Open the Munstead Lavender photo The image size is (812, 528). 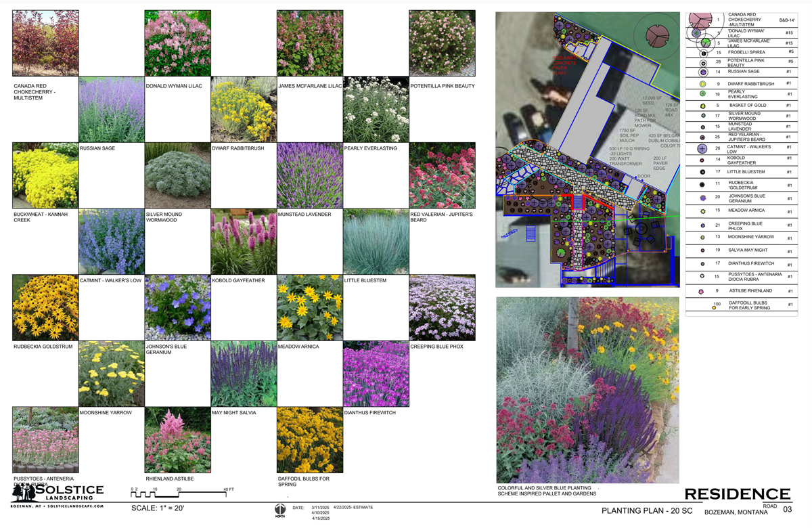[x=310, y=175]
